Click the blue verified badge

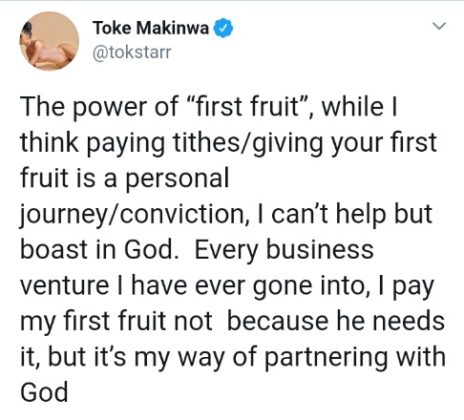pos(223,28)
